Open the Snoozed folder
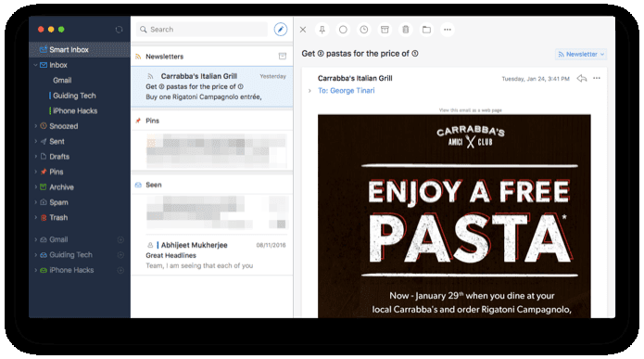Image resolution: width=644 pixels, height=359 pixels. click(64, 126)
